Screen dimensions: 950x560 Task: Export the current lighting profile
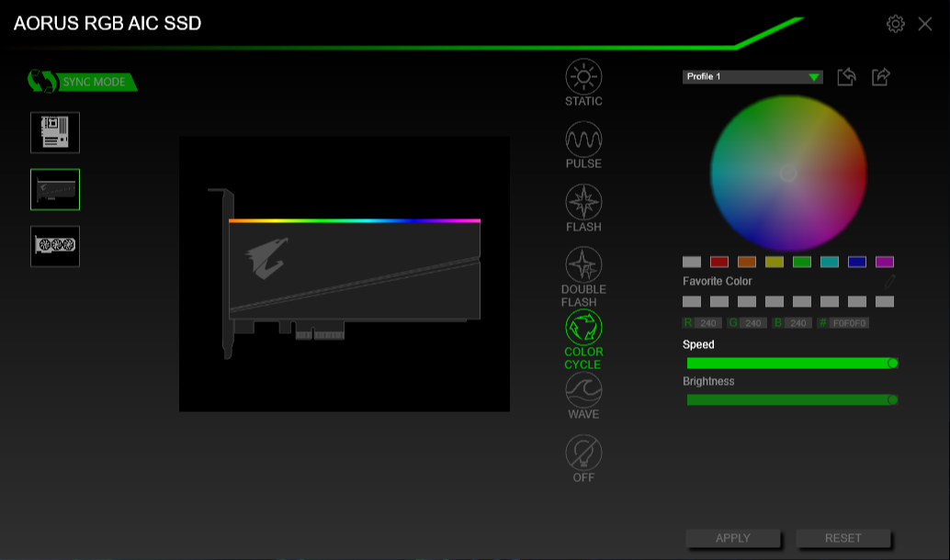(x=879, y=77)
